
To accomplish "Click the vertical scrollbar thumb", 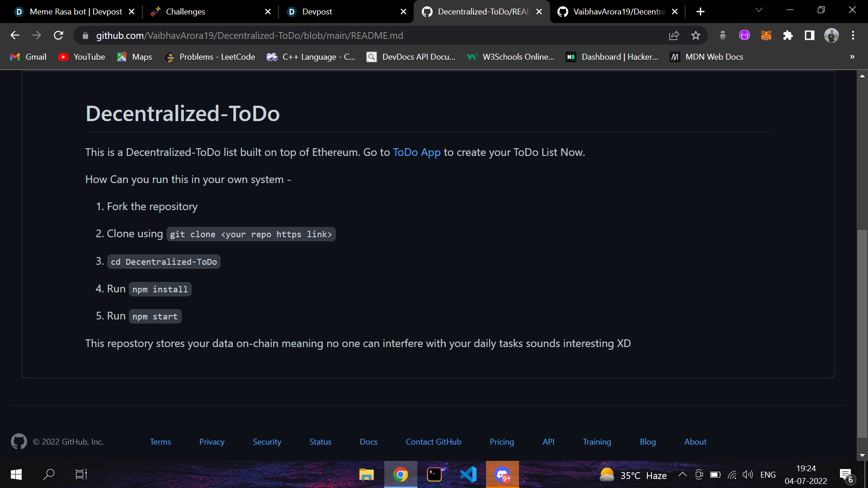I will point(862,333).
